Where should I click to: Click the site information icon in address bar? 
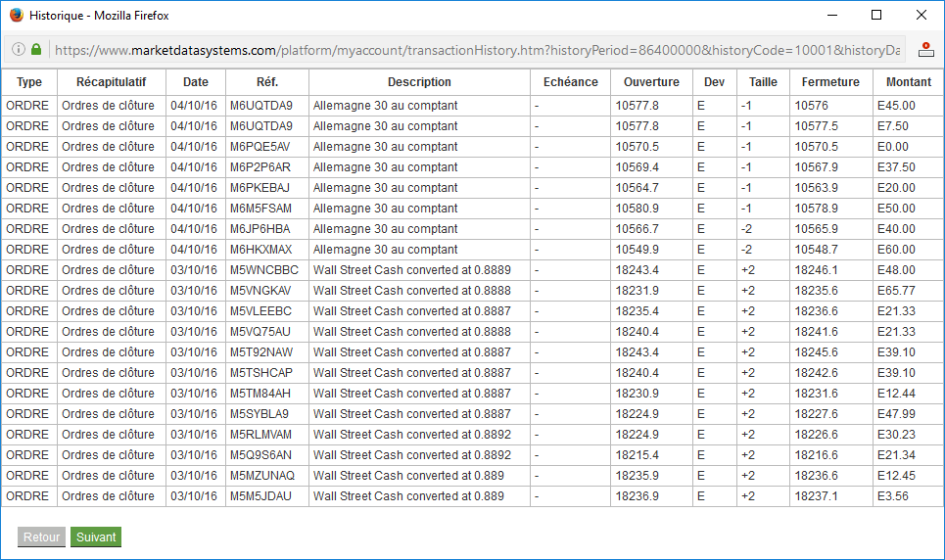[19, 49]
